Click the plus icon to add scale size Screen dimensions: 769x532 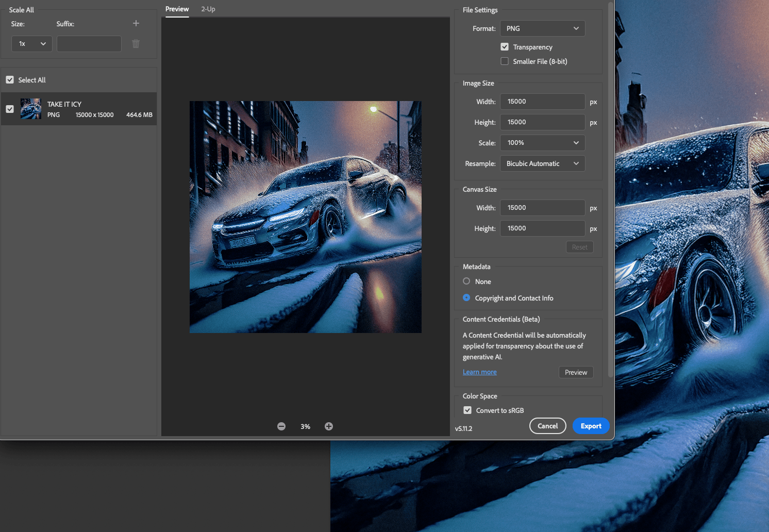tap(136, 23)
